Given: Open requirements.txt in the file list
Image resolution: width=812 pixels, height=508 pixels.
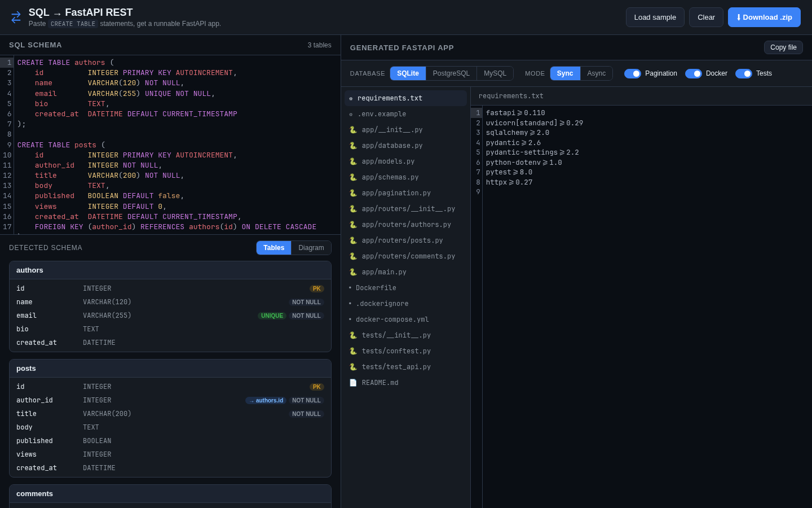Looking at the screenshot, I should 405,98.
